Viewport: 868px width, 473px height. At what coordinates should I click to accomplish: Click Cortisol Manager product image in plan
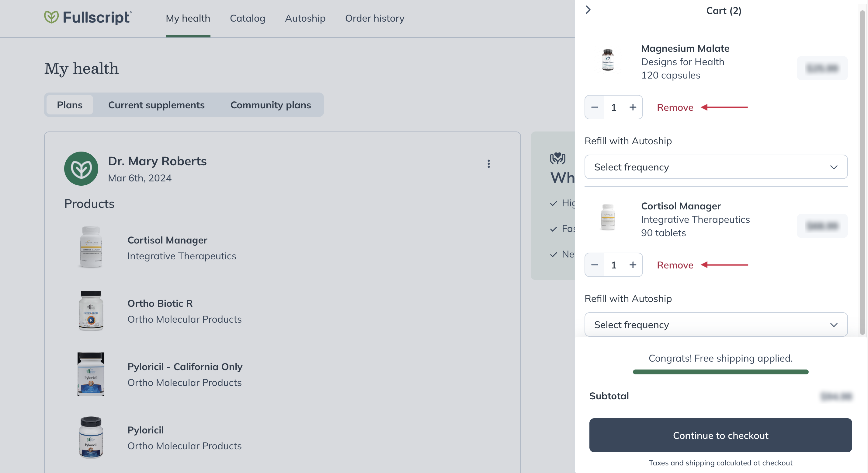[x=91, y=247]
